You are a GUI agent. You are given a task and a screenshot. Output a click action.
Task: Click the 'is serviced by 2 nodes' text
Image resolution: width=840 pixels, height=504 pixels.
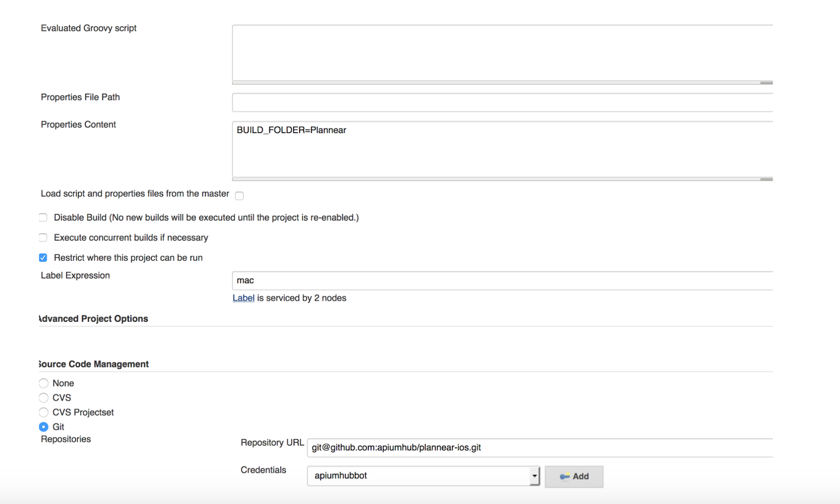(301, 298)
